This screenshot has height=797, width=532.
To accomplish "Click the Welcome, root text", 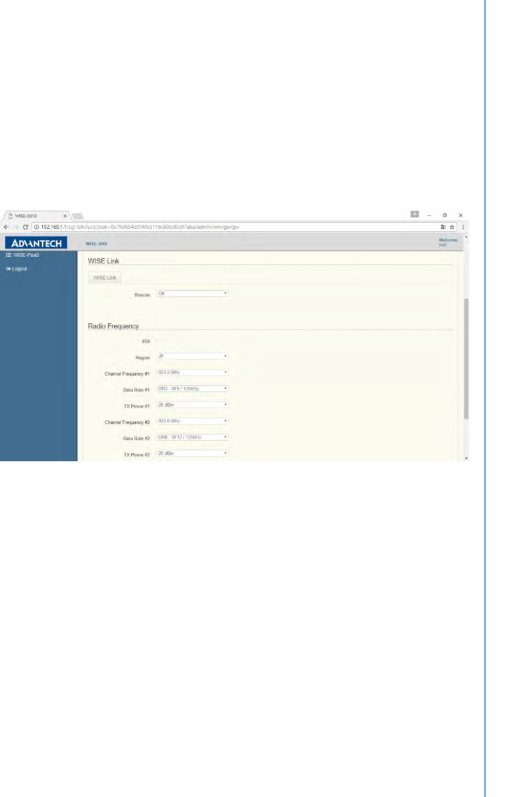I will (448, 242).
